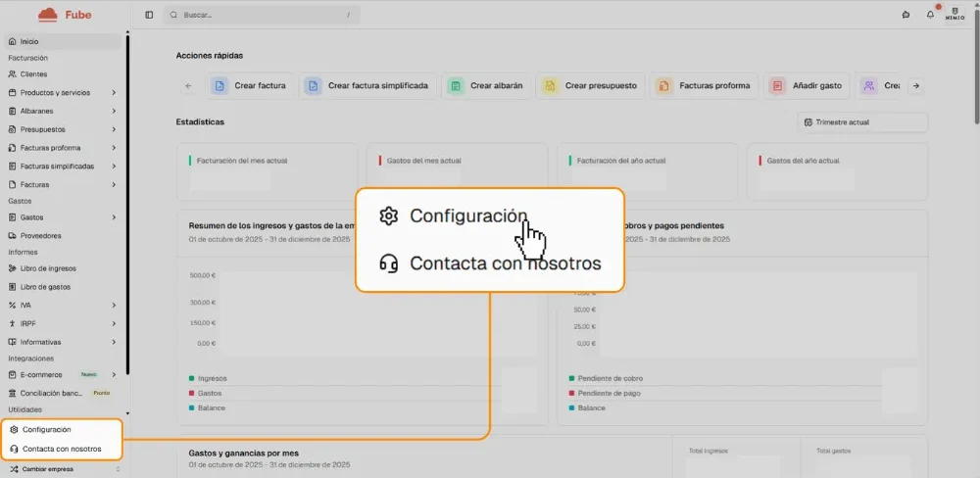
Task: Open the NIMIO company profile avatar
Action: tap(955, 15)
